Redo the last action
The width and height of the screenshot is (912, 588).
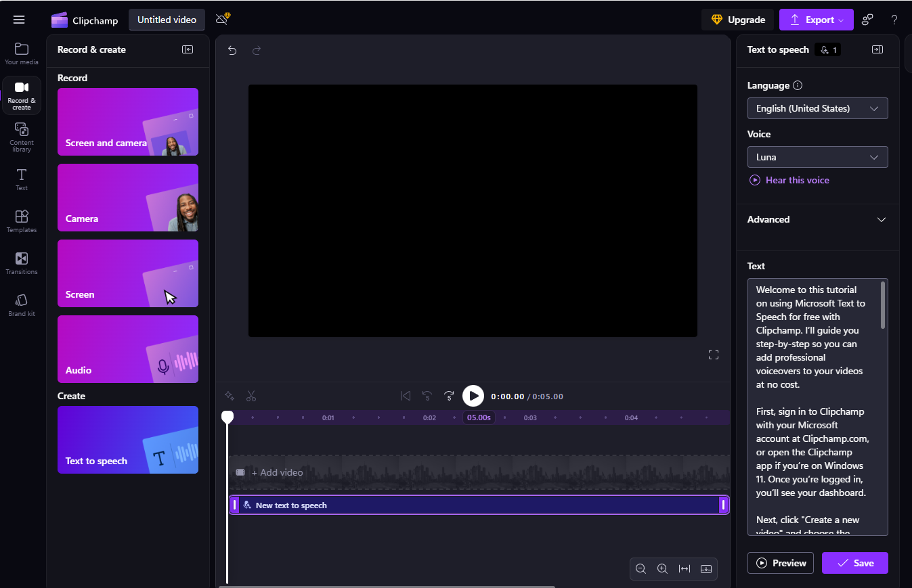257,50
